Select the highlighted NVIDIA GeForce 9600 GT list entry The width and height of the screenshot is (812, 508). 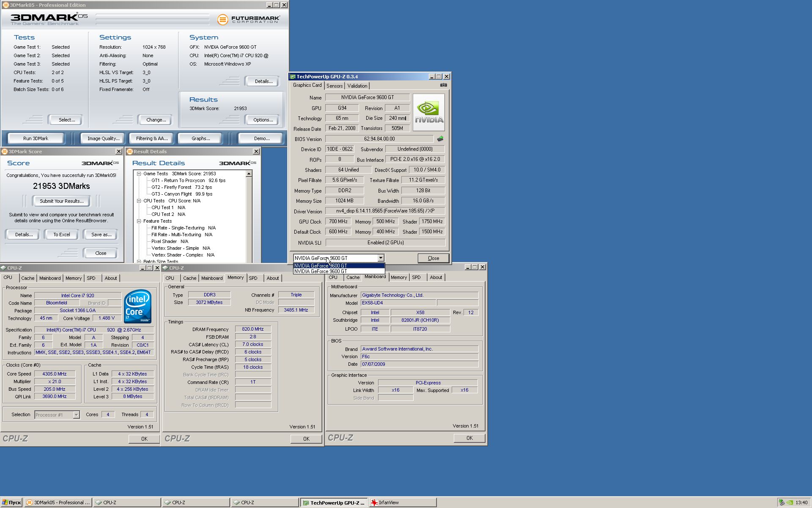pyautogui.click(x=339, y=266)
